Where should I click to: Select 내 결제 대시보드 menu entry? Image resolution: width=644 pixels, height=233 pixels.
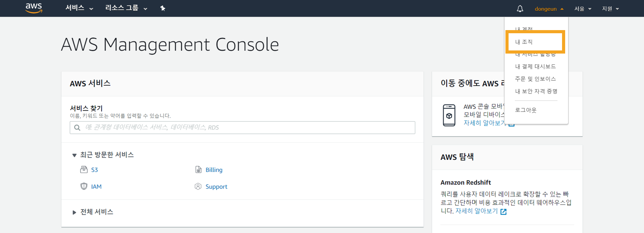[535, 66]
